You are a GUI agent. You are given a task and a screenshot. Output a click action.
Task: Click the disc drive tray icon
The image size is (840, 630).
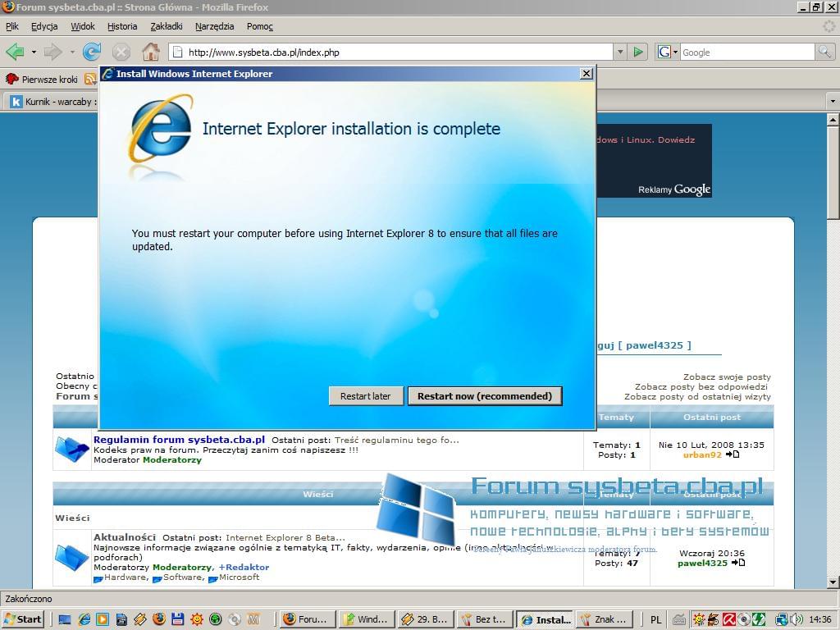click(x=743, y=619)
